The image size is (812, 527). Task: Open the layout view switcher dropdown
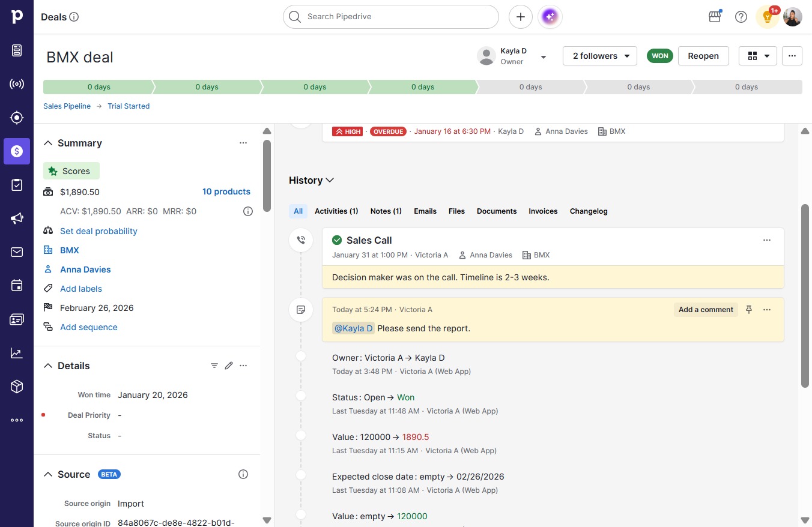(758, 56)
